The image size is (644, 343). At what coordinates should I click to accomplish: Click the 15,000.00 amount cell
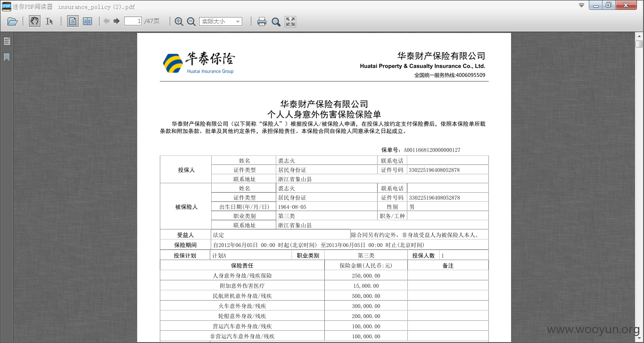(x=366, y=286)
